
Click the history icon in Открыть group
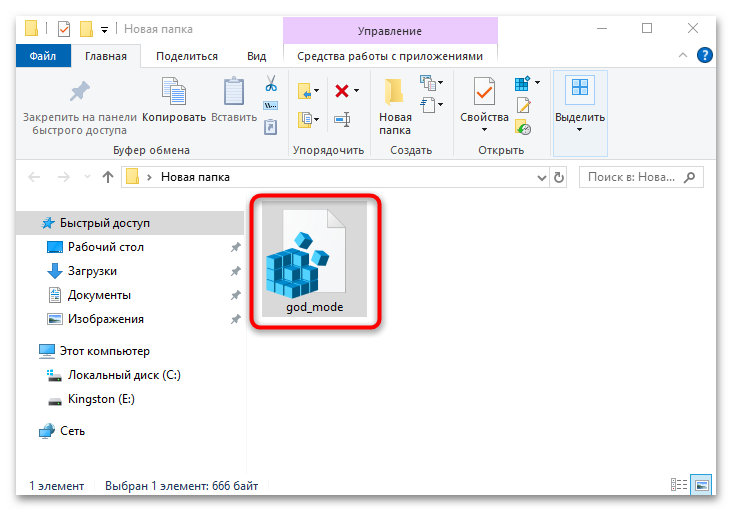coord(523,127)
